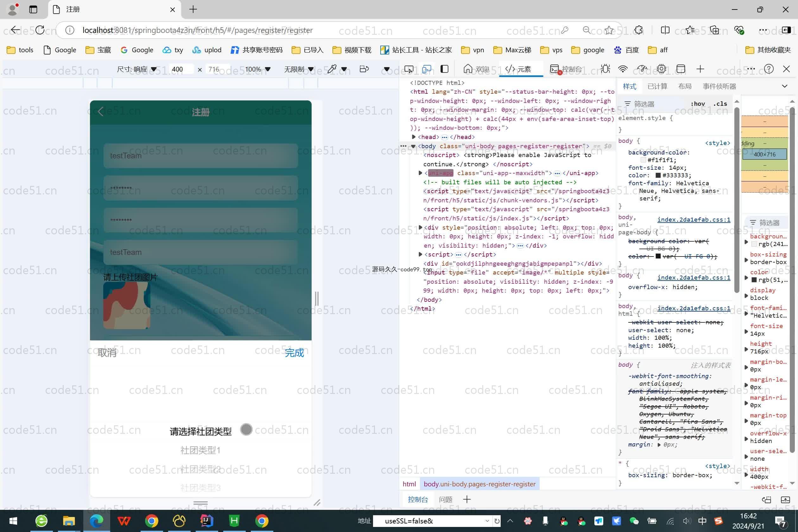Click the 筛选器 filter field in styles pane
The height and width of the screenshot is (532, 798).
coord(653,104)
